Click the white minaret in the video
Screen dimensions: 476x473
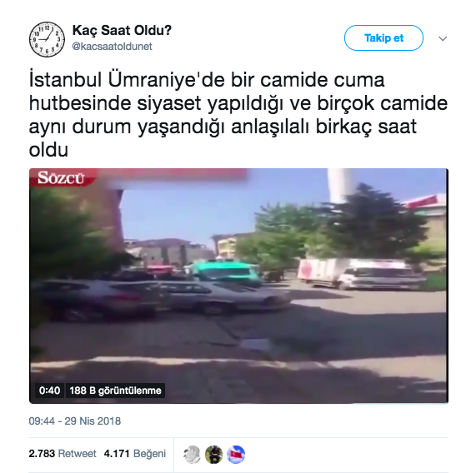[x=341, y=184]
